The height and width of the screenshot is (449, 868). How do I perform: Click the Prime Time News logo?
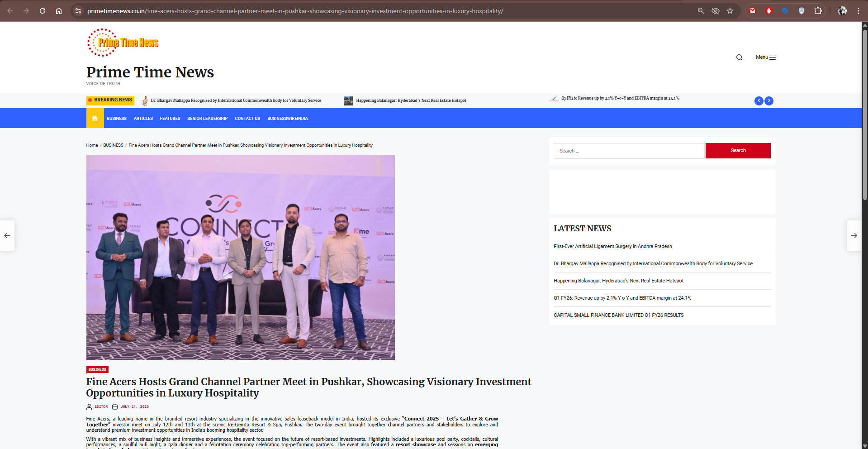point(123,43)
